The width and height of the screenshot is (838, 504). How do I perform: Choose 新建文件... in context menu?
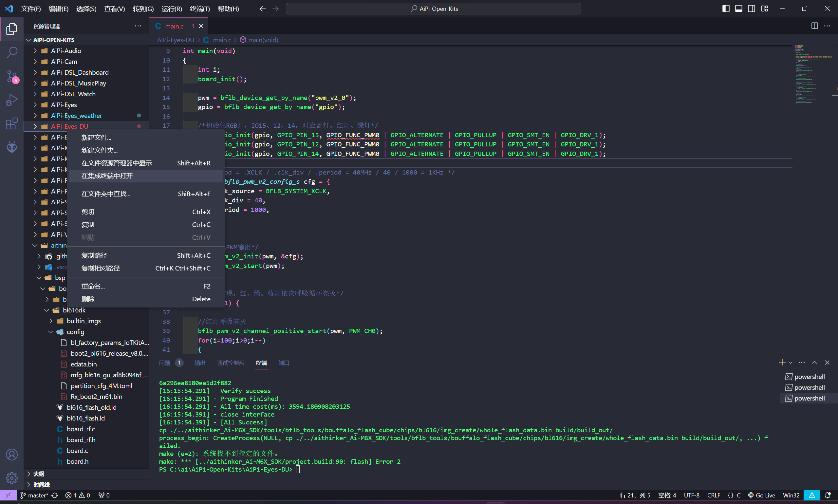point(146,138)
